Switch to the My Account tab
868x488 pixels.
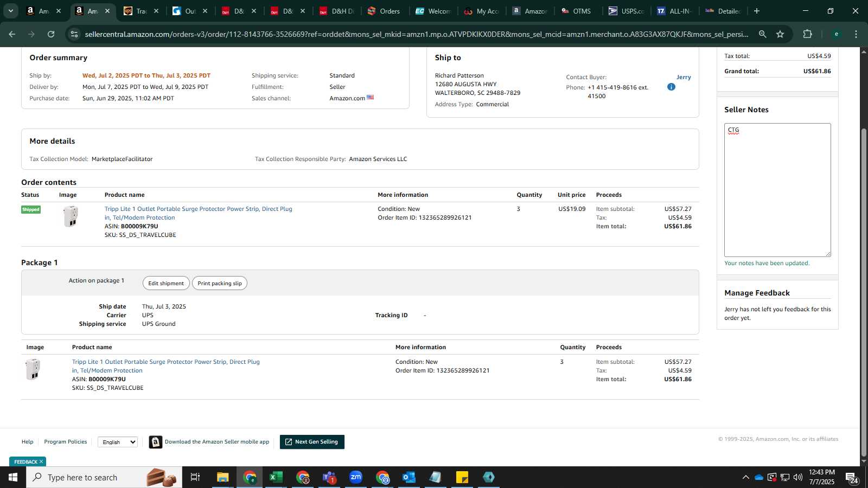pos(482,11)
